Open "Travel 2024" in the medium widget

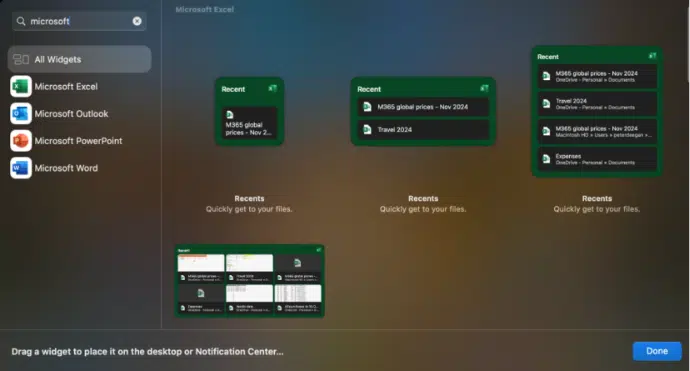click(x=423, y=129)
